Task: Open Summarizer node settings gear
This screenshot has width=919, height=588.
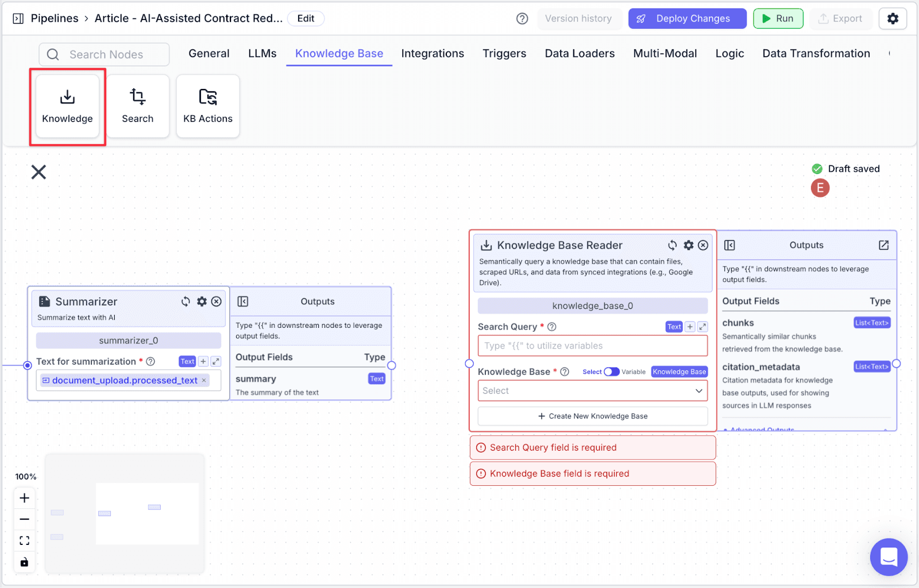Action: click(x=202, y=301)
